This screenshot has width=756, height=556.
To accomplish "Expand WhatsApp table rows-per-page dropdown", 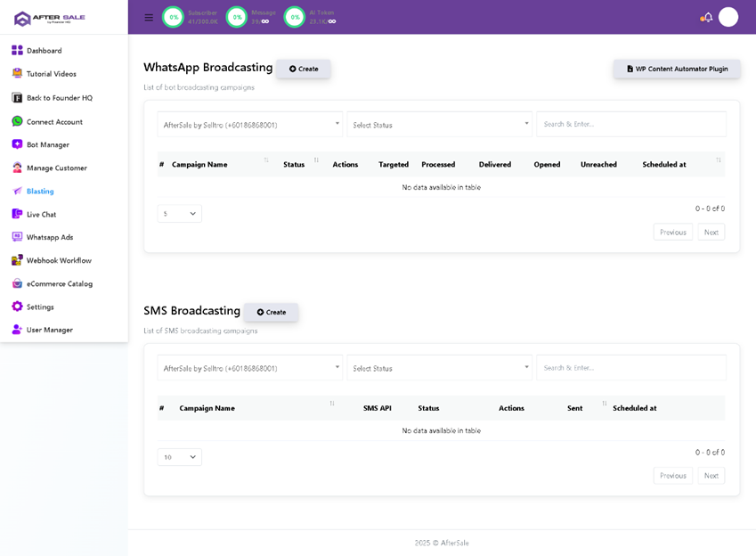I will click(180, 214).
